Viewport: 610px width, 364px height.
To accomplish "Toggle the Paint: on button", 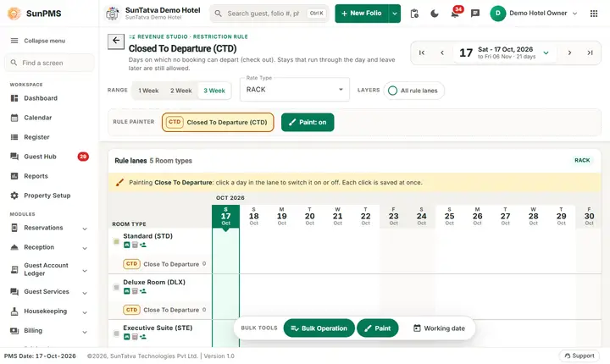I will tap(308, 123).
